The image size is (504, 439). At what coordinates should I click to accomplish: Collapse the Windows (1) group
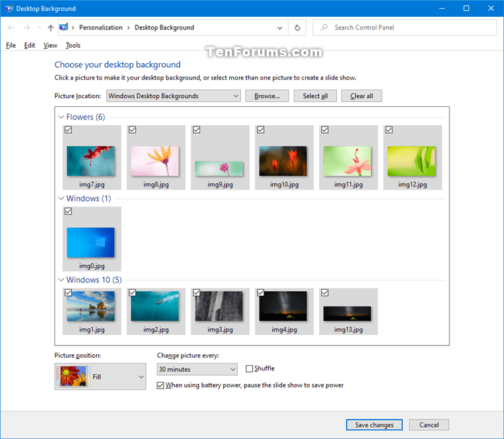(x=61, y=198)
